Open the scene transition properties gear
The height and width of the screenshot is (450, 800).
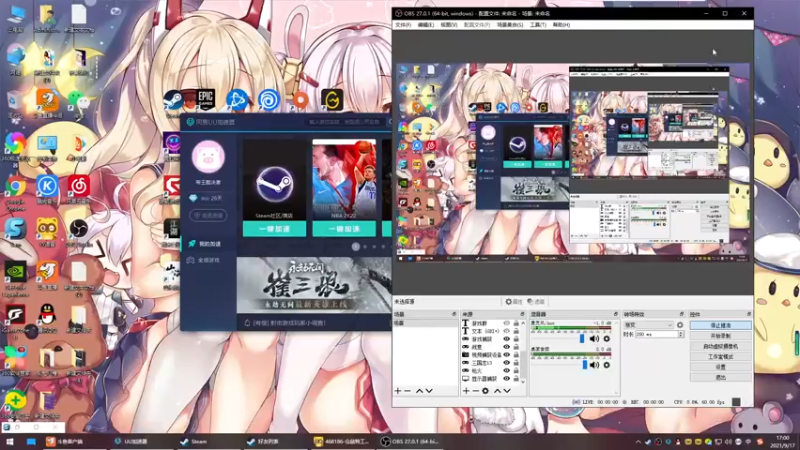pos(680,325)
